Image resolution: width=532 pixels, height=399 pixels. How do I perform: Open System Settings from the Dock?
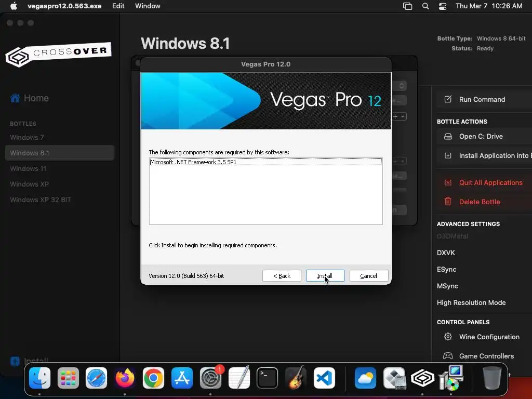tap(210, 378)
